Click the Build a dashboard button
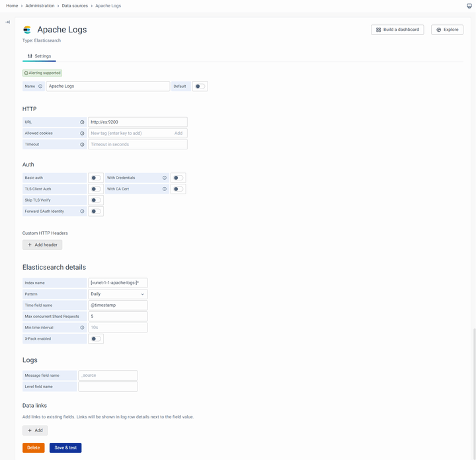This screenshot has height=460, width=476. pyautogui.click(x=397, y=30)
